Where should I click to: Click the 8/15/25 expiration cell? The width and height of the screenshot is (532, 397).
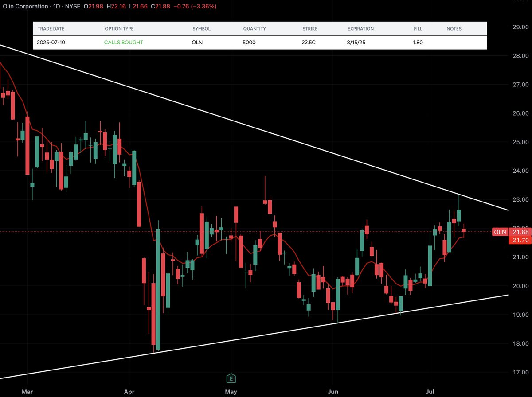click(357, 43)
